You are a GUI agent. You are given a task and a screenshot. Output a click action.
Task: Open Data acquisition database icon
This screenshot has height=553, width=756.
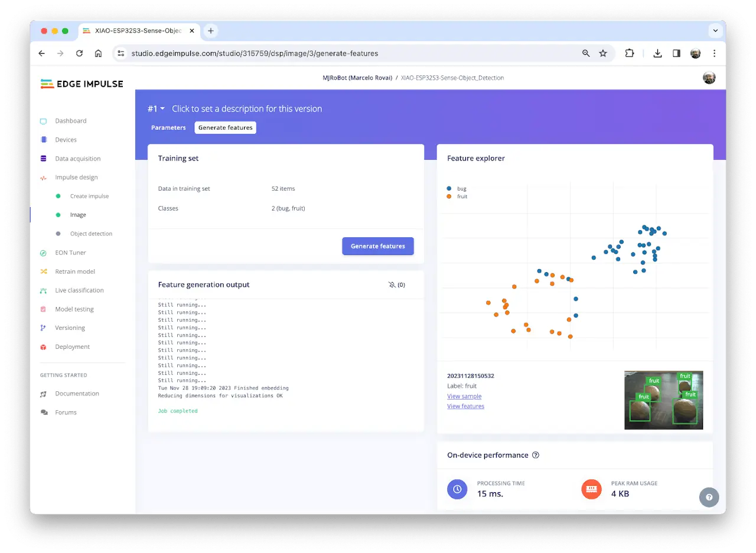[43, 159]
